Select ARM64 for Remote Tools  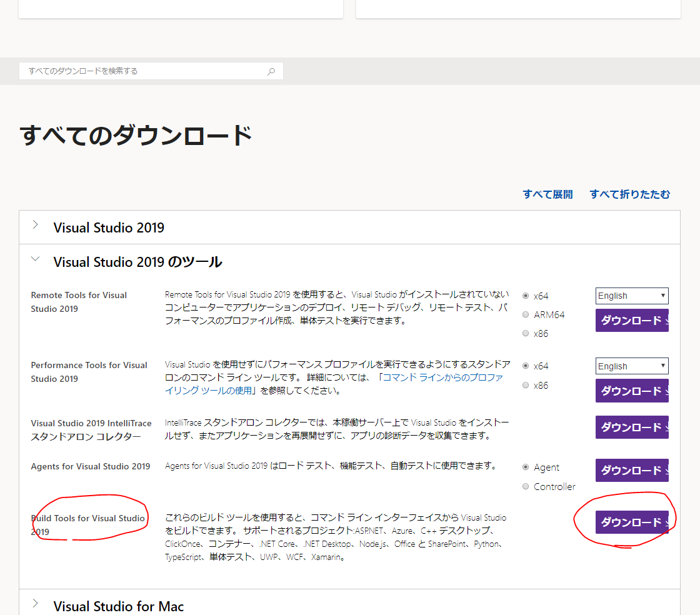pyautogui.click(x=526, y=314)
